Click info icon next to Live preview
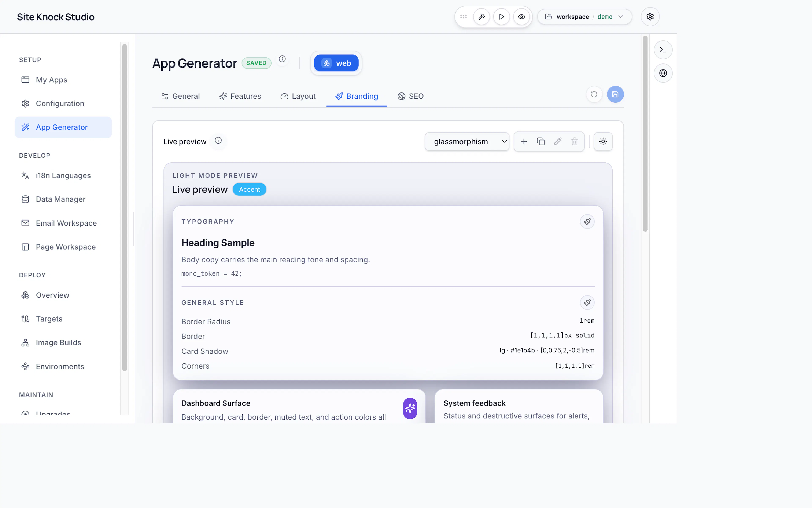This screenshot has width=812, height=508. click(218, 141)
